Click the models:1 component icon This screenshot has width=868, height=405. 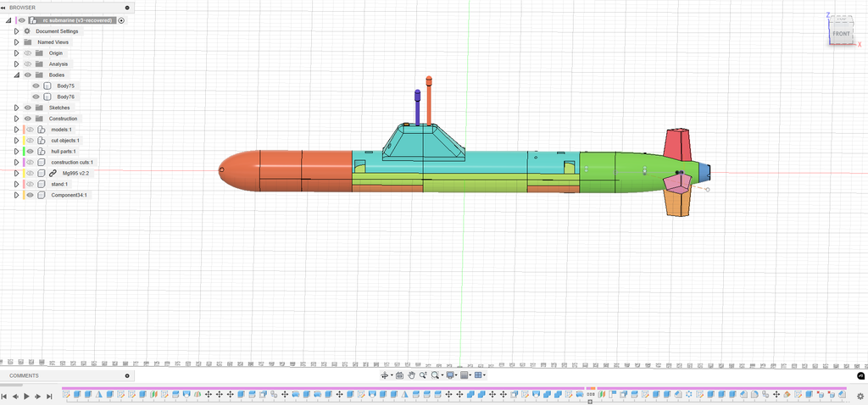[x=41, y=130]
